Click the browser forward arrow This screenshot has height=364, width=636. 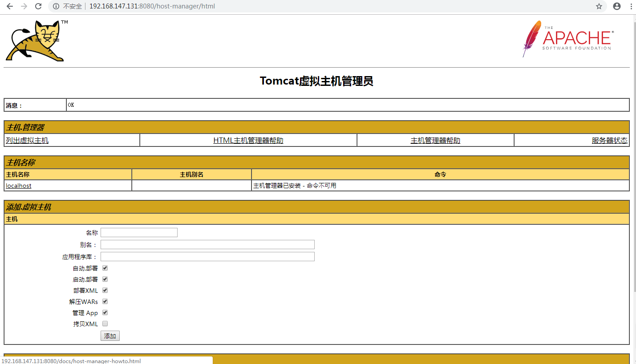coord(24,6)
